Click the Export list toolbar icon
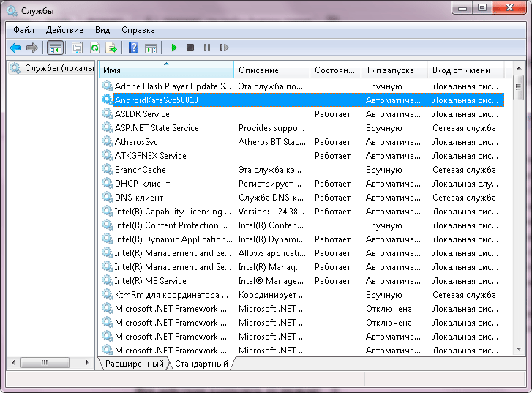The image size is (532, 393). [111, 48]
